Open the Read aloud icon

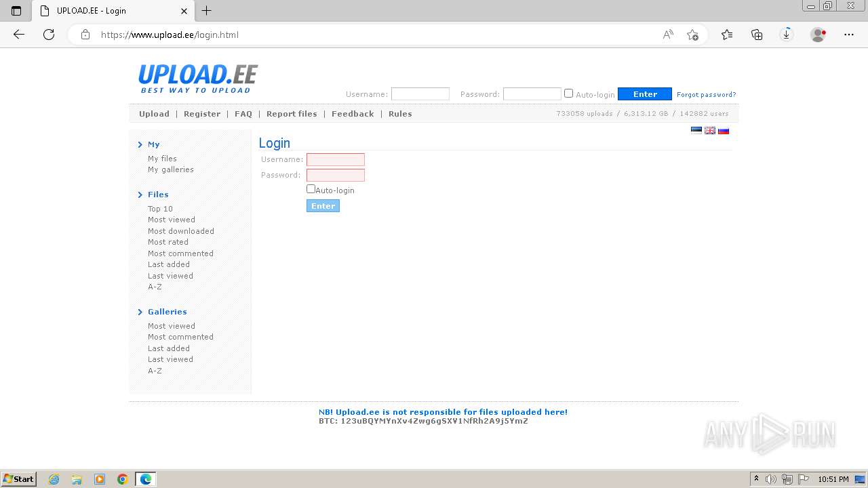click(x=668, y=35)
